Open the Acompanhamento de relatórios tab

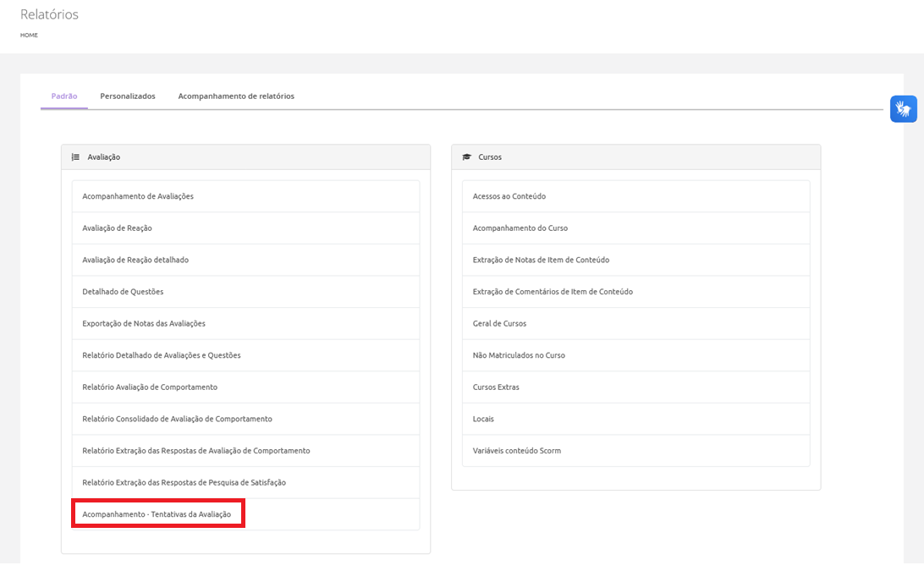[x=236, y=96]
